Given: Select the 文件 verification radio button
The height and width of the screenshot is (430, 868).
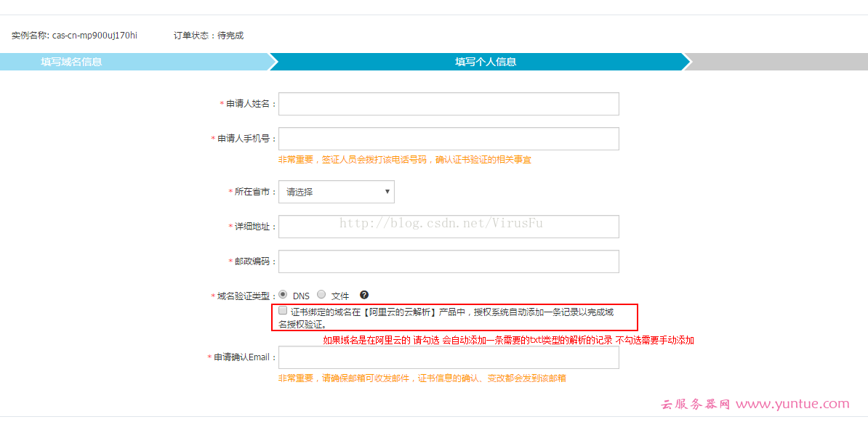Looking at the screenshot, I should 321,294.
